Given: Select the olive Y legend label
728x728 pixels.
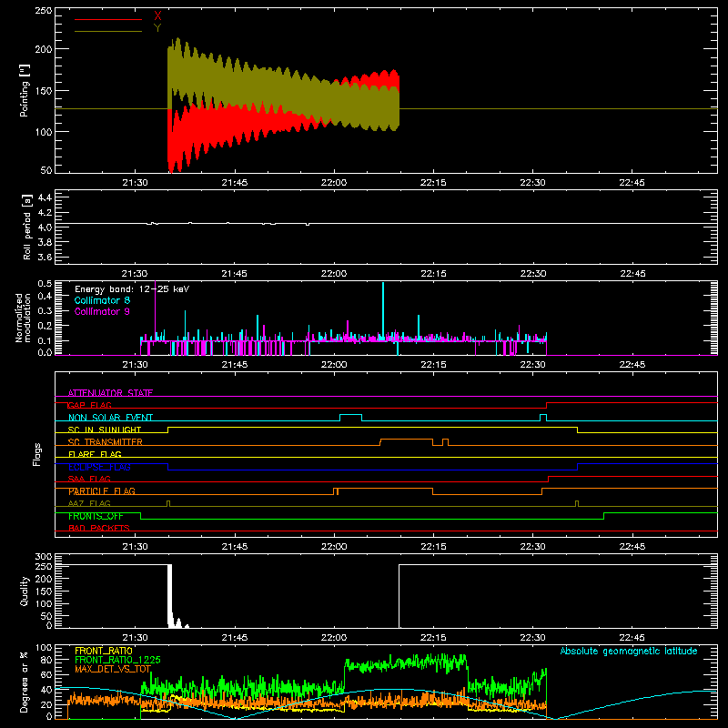Looking at the screenshot, I should click(157, 28).
